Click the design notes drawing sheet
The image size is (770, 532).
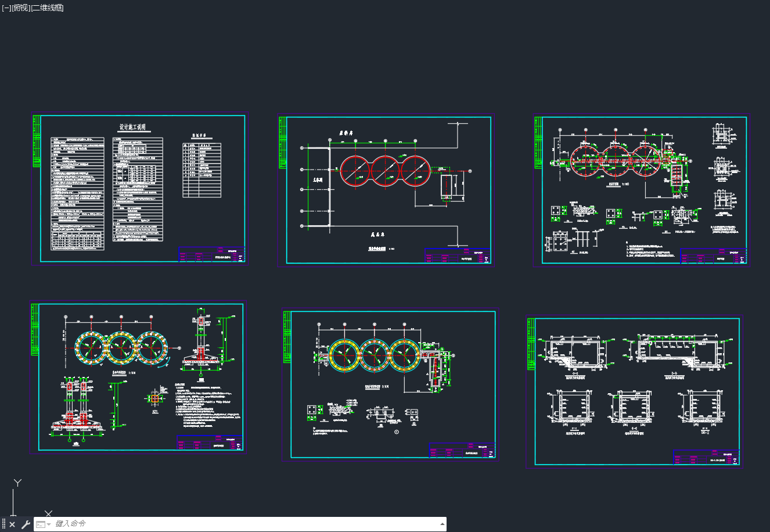pos(139,189)
